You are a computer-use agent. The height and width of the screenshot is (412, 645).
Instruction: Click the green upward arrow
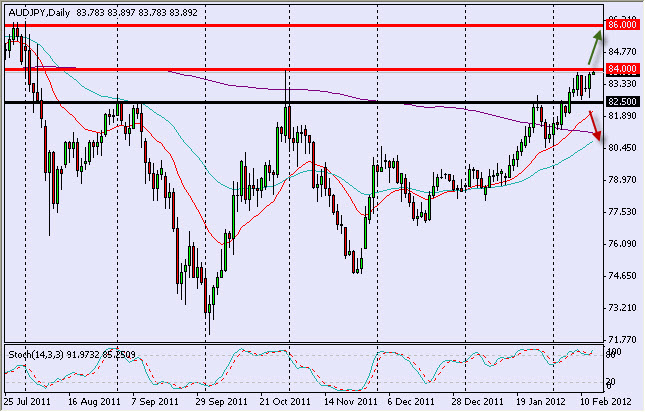tap(592, 48)
